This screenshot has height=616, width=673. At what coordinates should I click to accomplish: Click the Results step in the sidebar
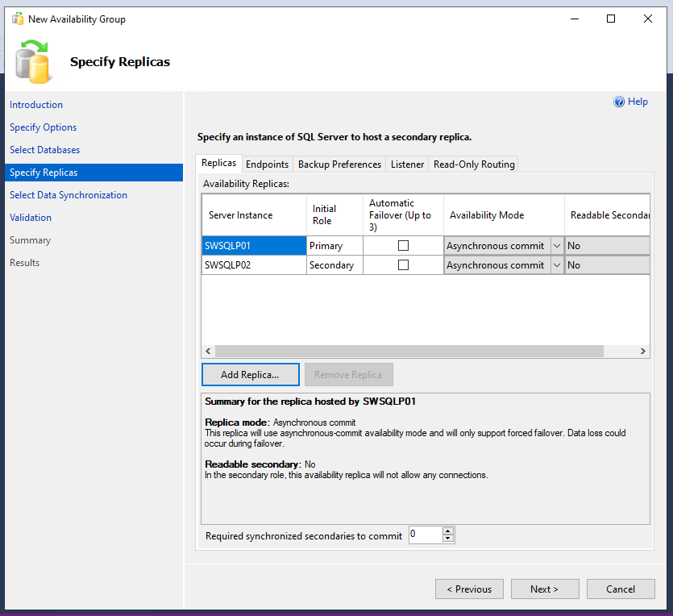click(24, 263)
